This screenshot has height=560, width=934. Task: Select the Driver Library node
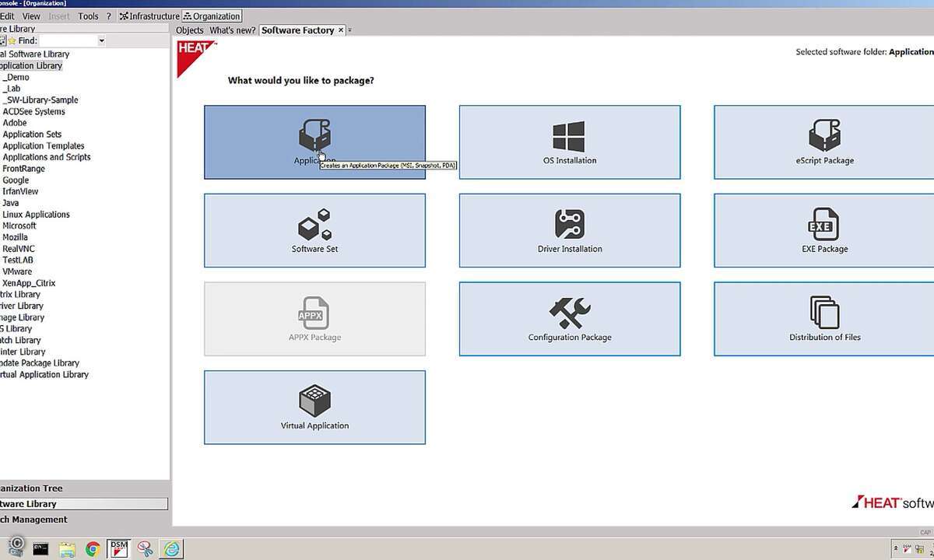[x=22, y=306]
